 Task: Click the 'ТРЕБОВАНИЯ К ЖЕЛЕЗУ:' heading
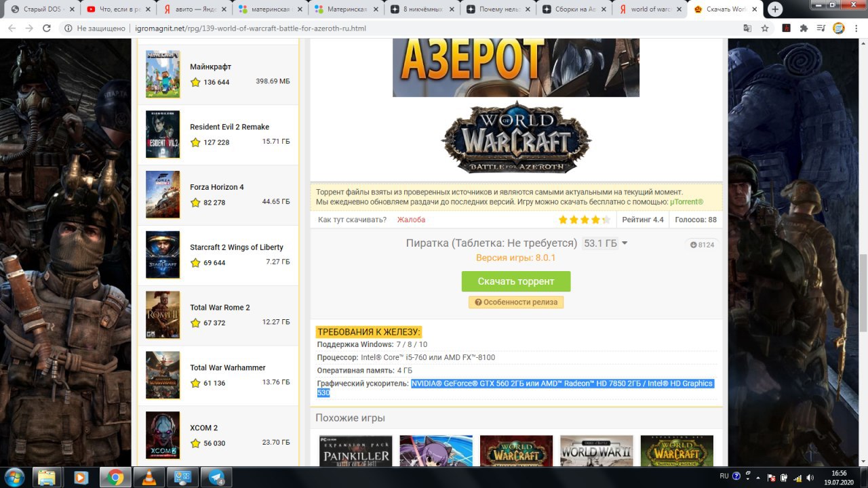coord(369,331)
